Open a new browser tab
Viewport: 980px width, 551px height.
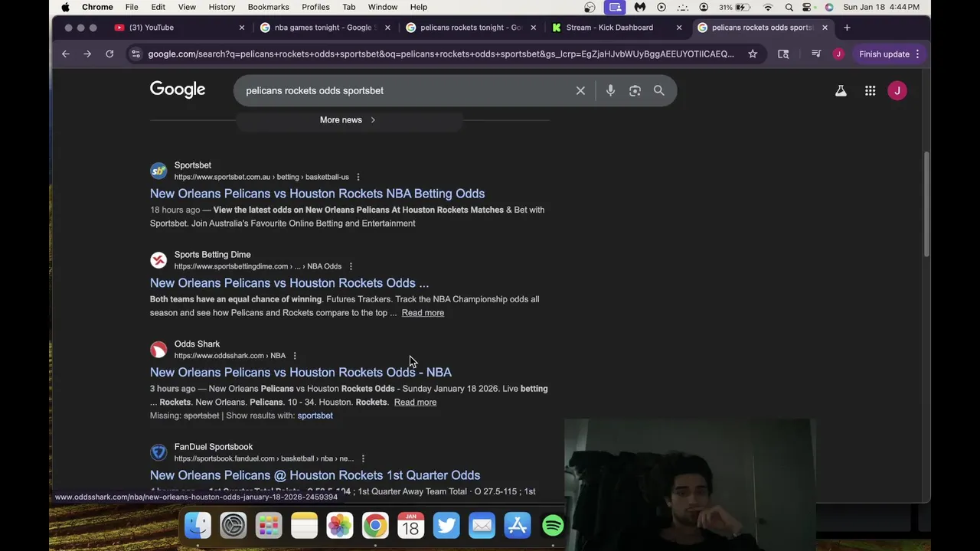(847, 28)
